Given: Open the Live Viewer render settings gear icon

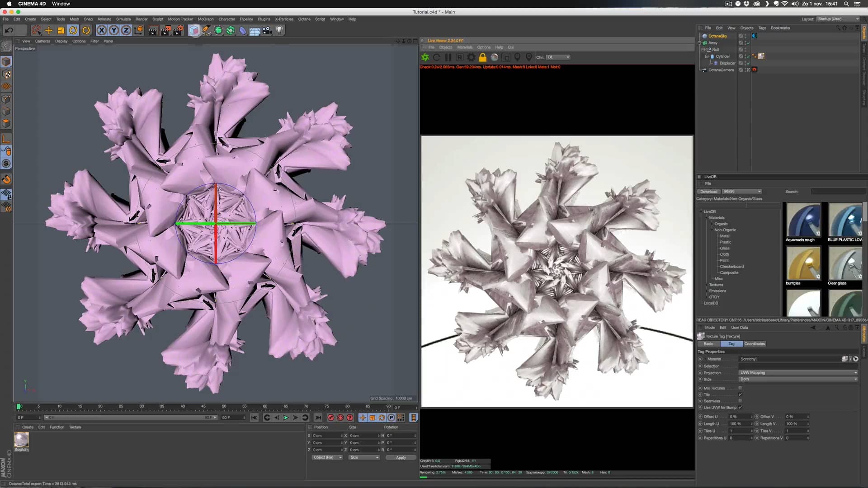Looking at the screenshot, I should point(471,57).
